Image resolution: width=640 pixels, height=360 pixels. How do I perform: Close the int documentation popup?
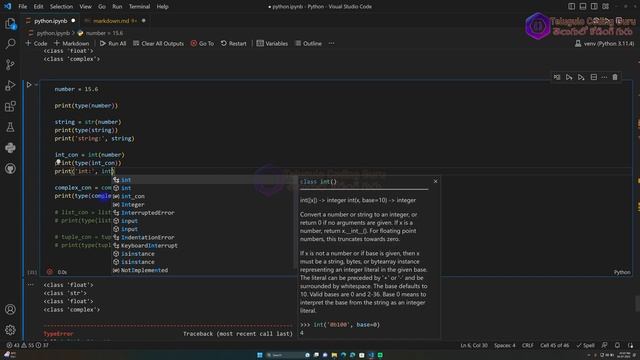[436, 181]
